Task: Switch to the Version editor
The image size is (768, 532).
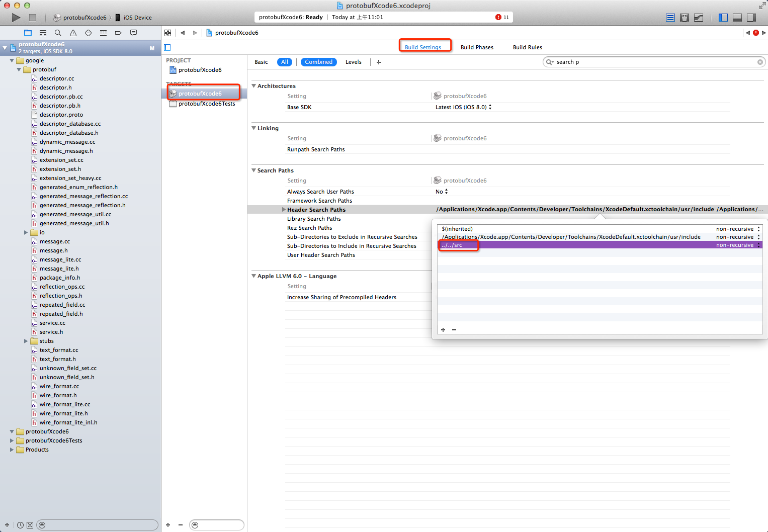Action: click(699, 18)
